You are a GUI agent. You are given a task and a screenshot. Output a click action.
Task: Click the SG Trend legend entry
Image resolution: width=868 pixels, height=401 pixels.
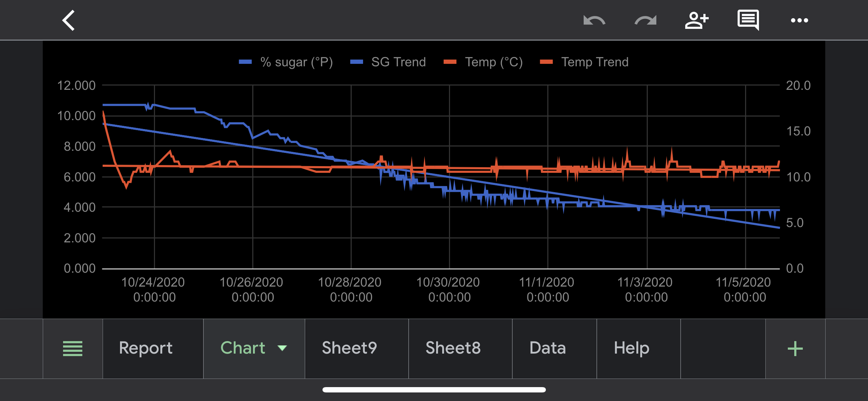click(398, 62)
